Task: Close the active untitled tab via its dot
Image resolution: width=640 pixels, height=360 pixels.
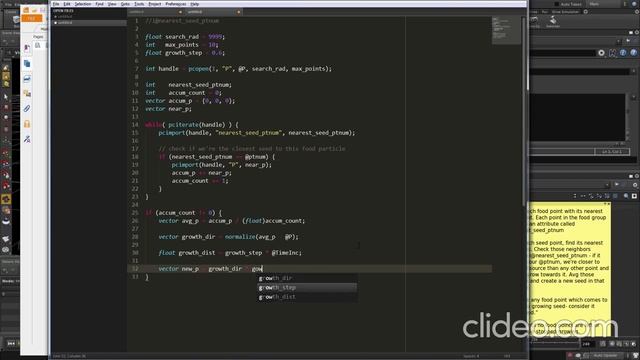Action: pos(239,12)
